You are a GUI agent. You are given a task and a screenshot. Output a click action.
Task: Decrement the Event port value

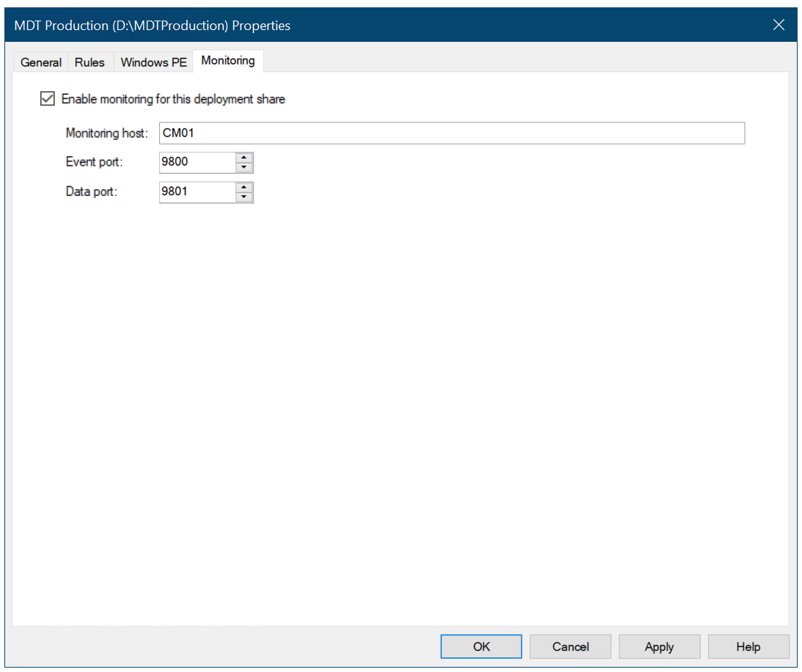[x=244, y=167]
